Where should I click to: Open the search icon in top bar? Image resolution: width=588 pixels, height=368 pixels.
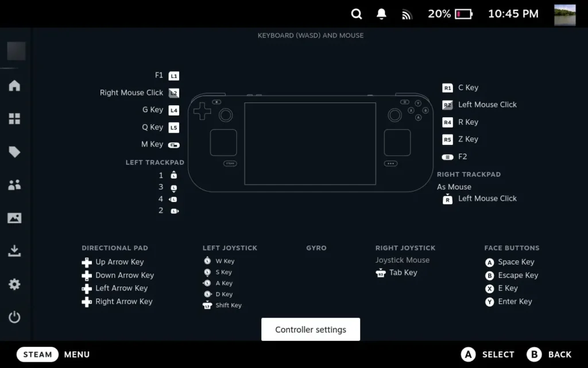(x=356, y=14)
